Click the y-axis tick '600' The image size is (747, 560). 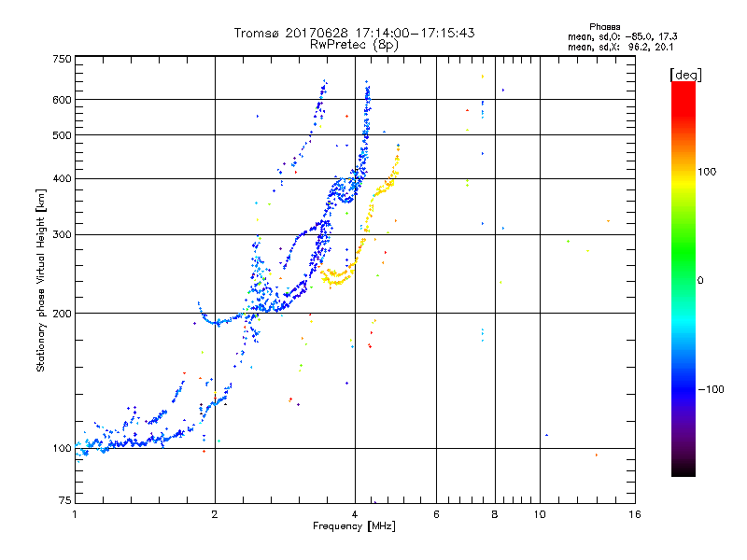pos(62,100)
